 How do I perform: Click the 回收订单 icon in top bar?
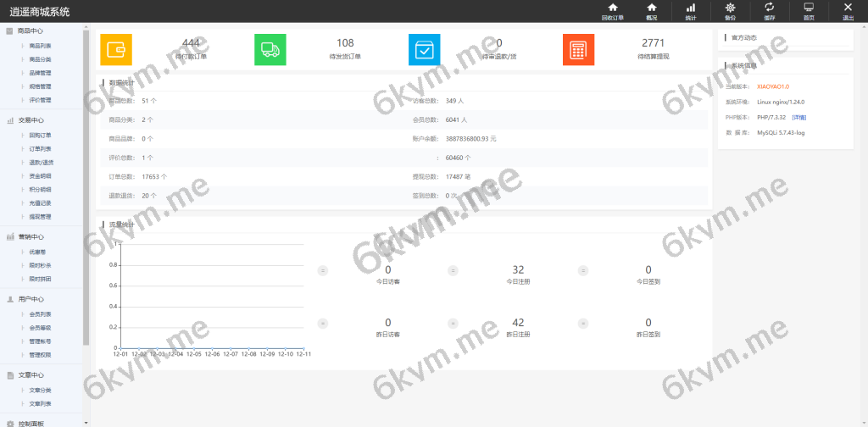pyautogui.click(x=612, y=10)
